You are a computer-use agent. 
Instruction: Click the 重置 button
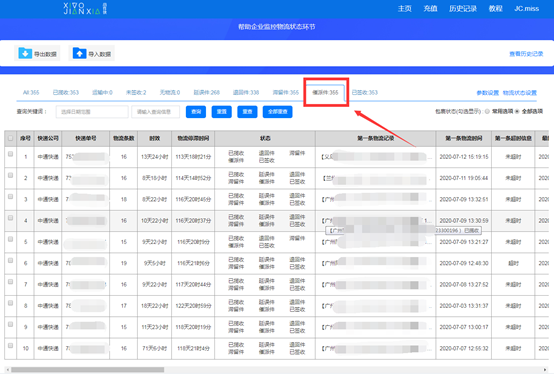coord(222,112)
